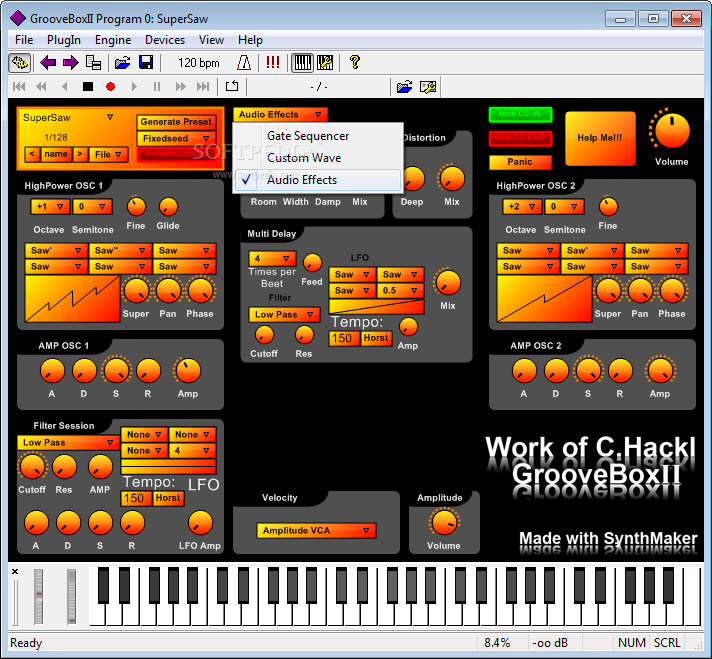Viewport: 712px width, 659px height.
Task: Click the modulation wheel beside keyboard
Action: (71, 596)
